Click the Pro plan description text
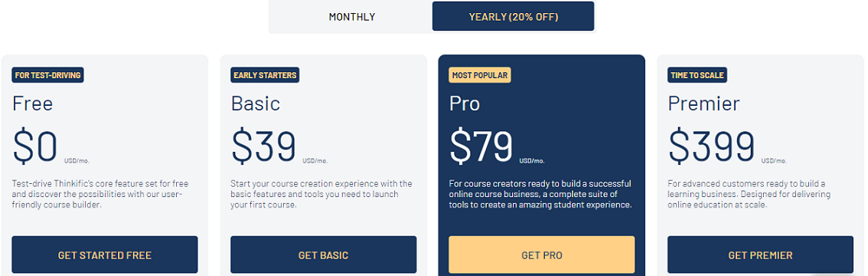The width and height of the screenshot is (868, 276). point(540,194)
